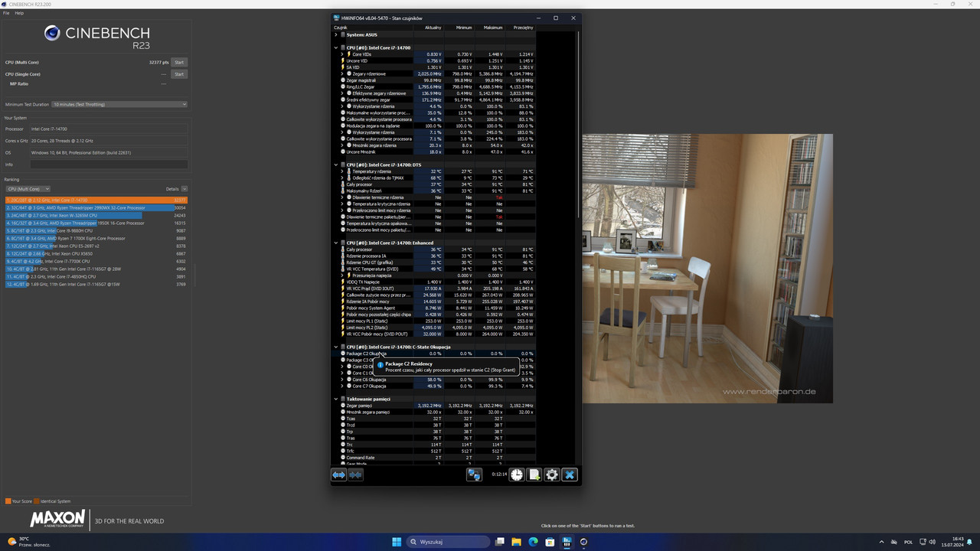
Task: Click HWiNFO expand-columns double arrow button
Action: pos(338,474)
